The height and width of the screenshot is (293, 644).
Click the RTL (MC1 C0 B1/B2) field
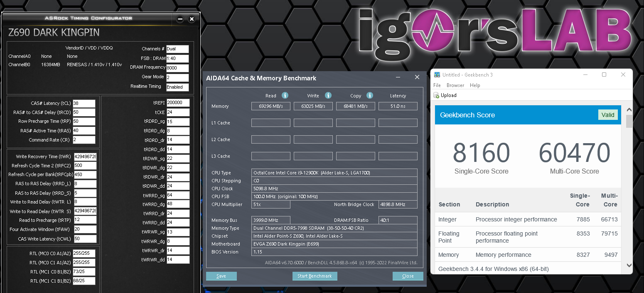coord(84,272)
